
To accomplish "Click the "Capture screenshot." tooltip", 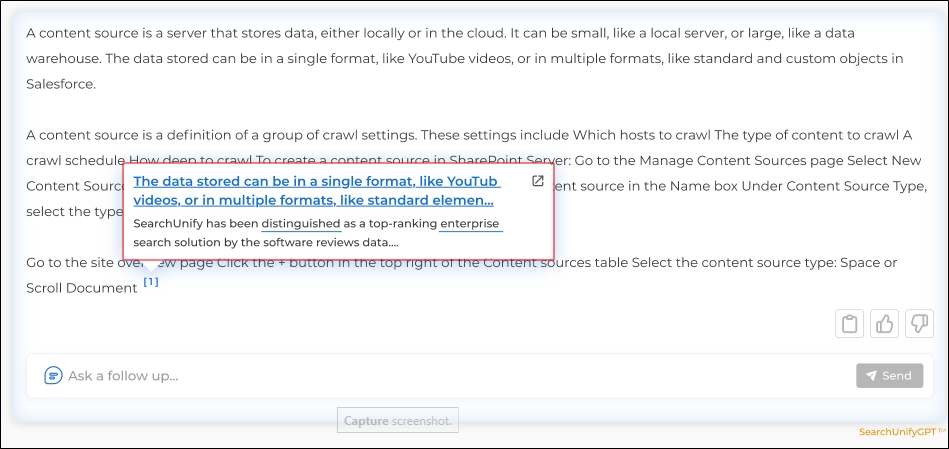I will [x=398, y=421].
